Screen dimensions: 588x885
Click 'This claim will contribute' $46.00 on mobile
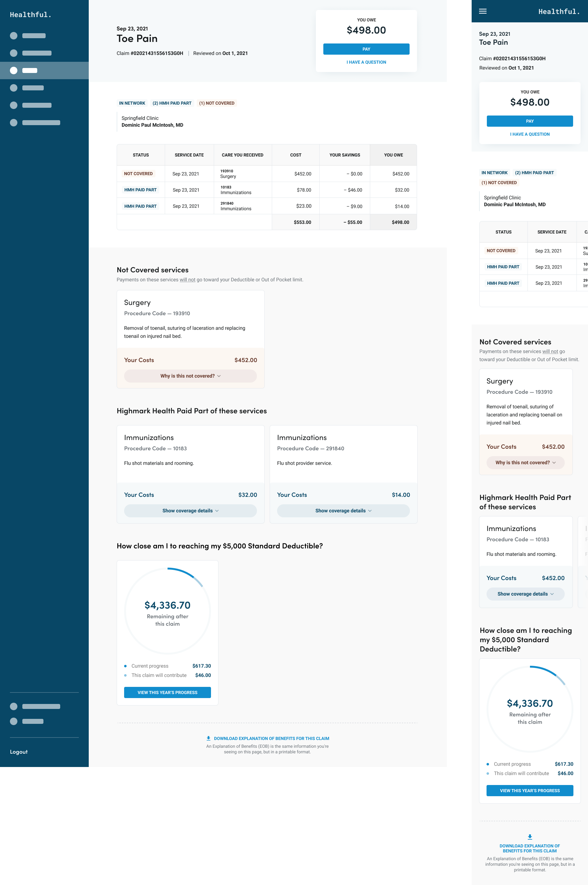point(529,773)
